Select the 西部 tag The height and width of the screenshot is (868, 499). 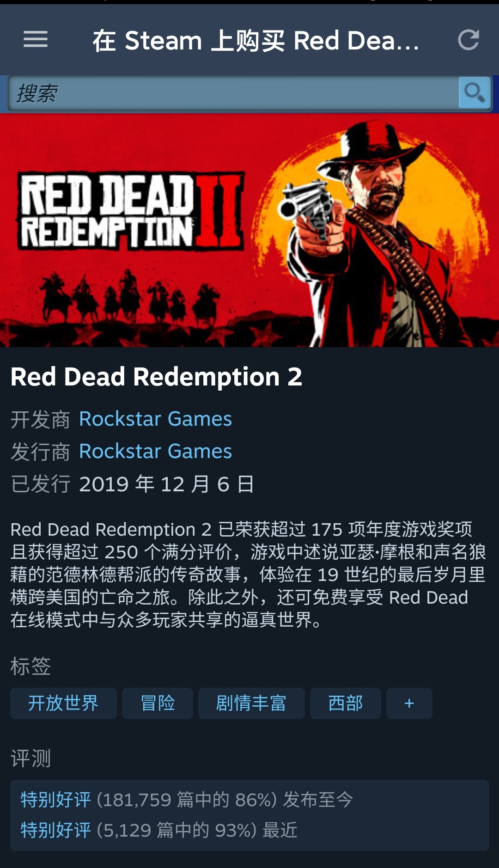pyautogui.click(x=346, y=703)
